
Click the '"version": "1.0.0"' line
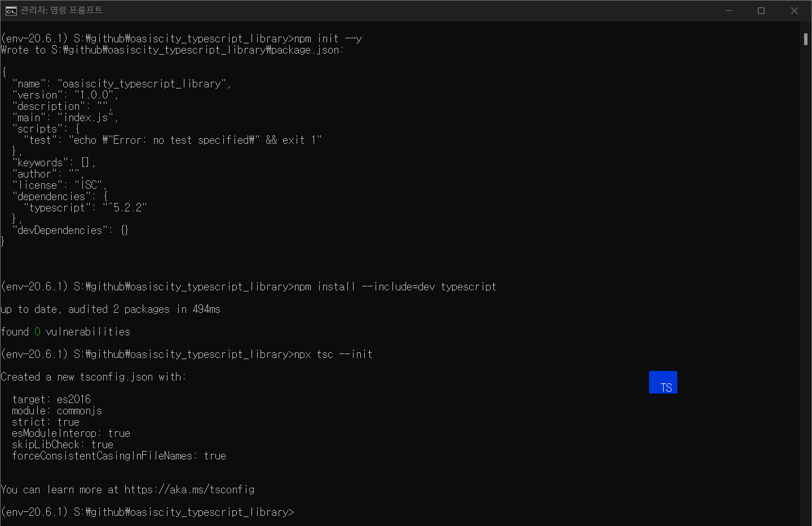65,95
